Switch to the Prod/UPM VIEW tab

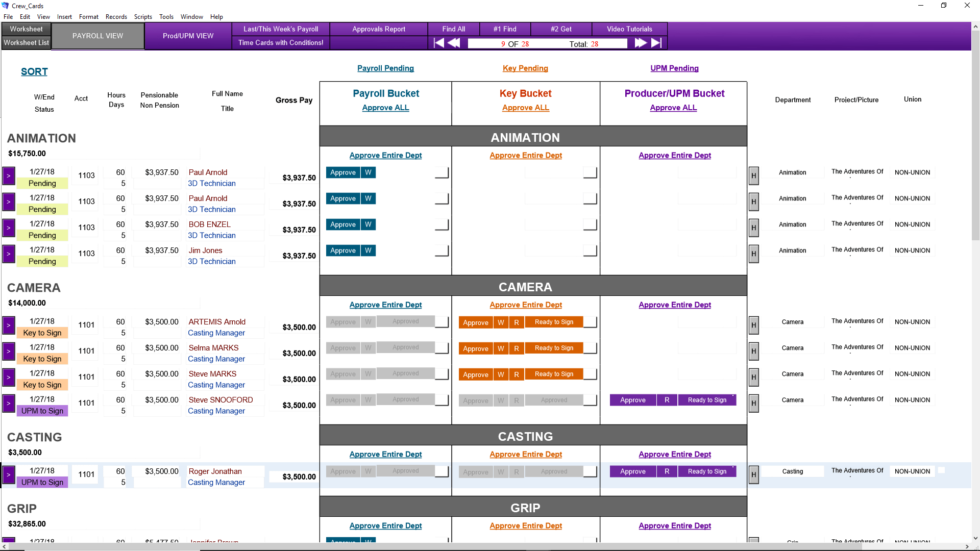tap(188, 36)
